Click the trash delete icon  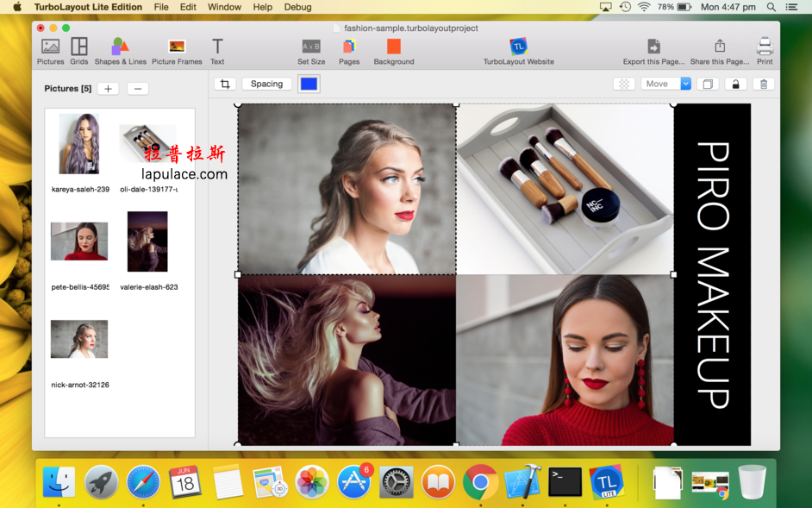coord(764,84)
